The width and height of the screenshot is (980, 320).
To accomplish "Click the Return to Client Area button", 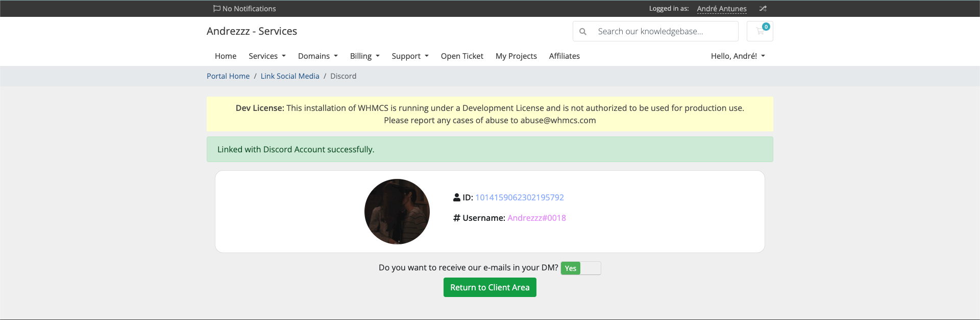I will tap(490, 287).
